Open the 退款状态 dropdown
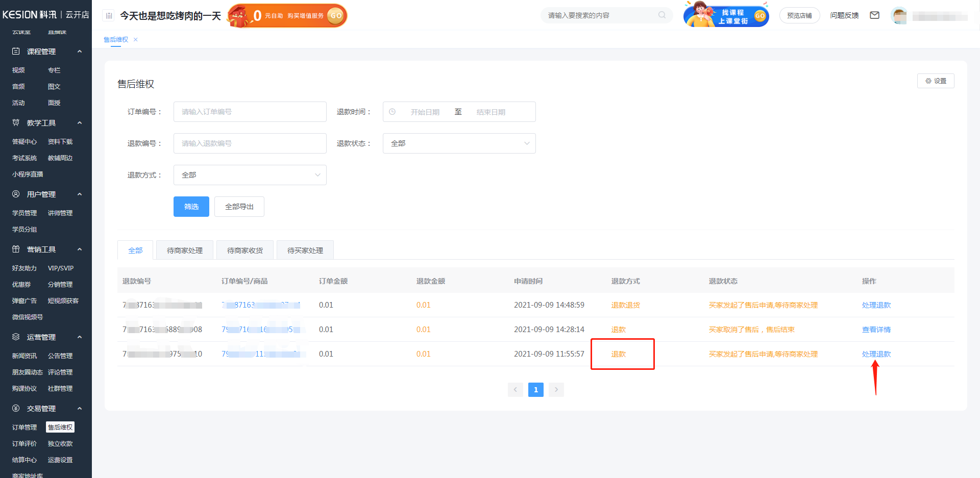Viewport: 980px width, 478px height. click(458, 143)
